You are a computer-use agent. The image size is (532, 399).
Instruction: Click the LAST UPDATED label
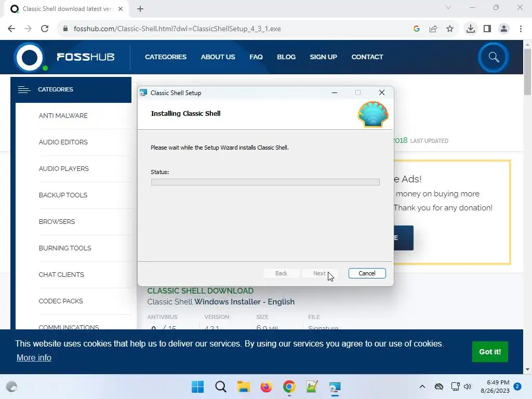(x=429, y=141)
